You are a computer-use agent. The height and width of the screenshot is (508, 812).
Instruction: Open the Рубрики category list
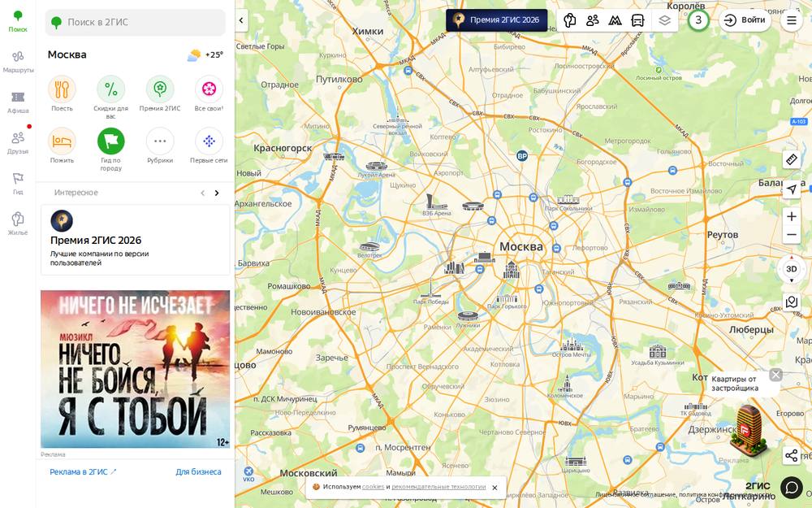coord(160,145)
